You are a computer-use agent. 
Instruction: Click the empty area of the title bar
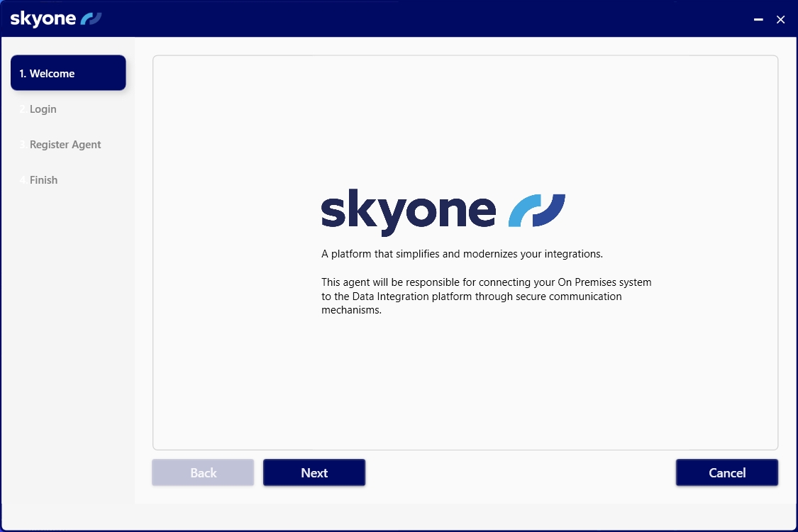(x=426, y=19)
